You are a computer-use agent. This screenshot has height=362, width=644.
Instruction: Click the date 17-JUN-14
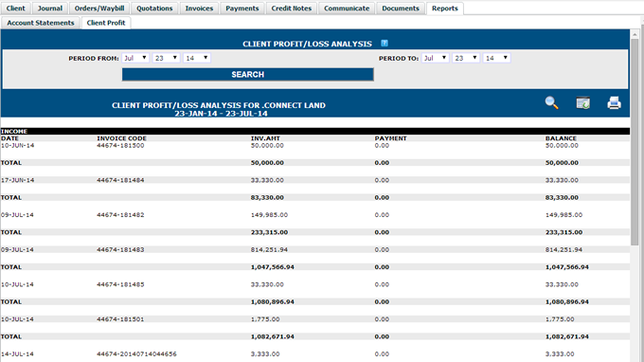point(18,180)
